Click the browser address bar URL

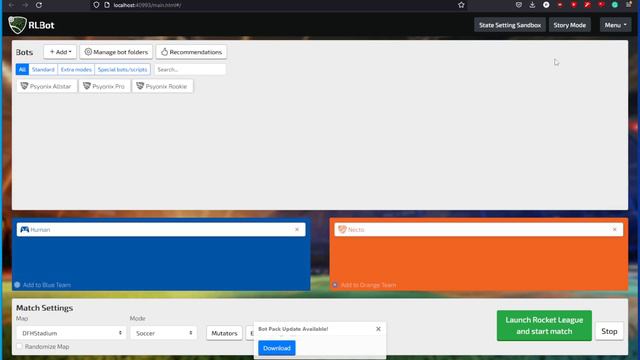tap(147, 5)
